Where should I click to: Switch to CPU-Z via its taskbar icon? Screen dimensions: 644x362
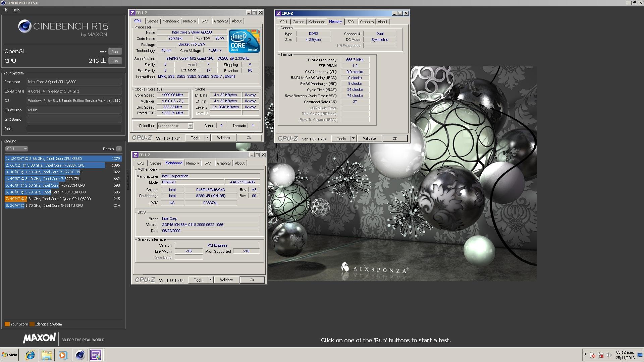coord(96,355)
